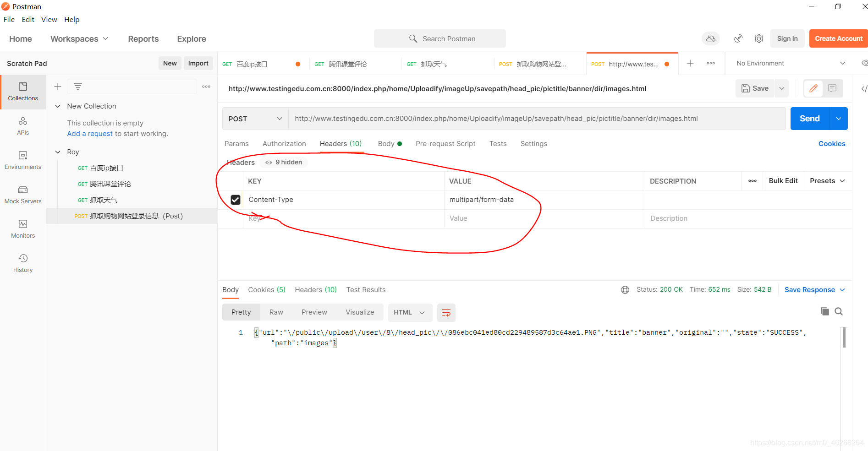Open the History sidebar panel

pos(23,264)
